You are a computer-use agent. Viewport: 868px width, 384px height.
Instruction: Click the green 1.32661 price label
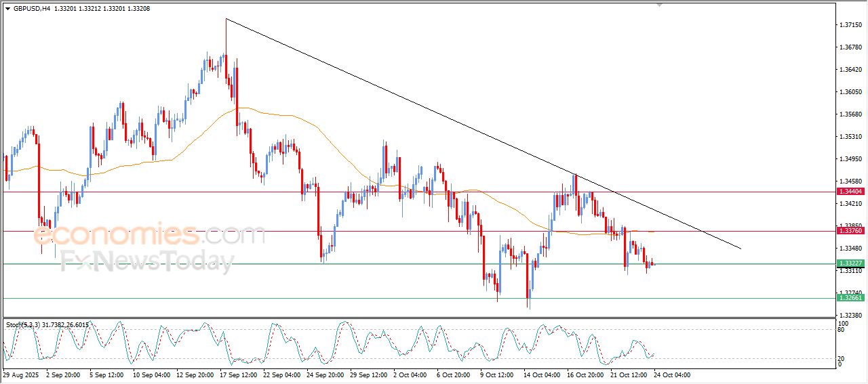[850, 298]
